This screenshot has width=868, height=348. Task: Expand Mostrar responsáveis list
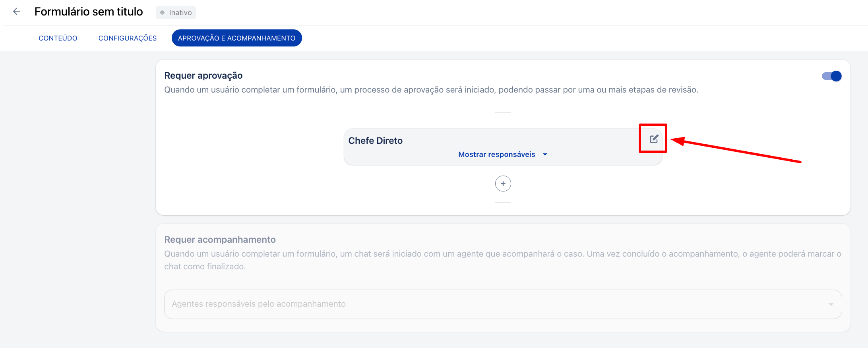click(x=503, y=155)
